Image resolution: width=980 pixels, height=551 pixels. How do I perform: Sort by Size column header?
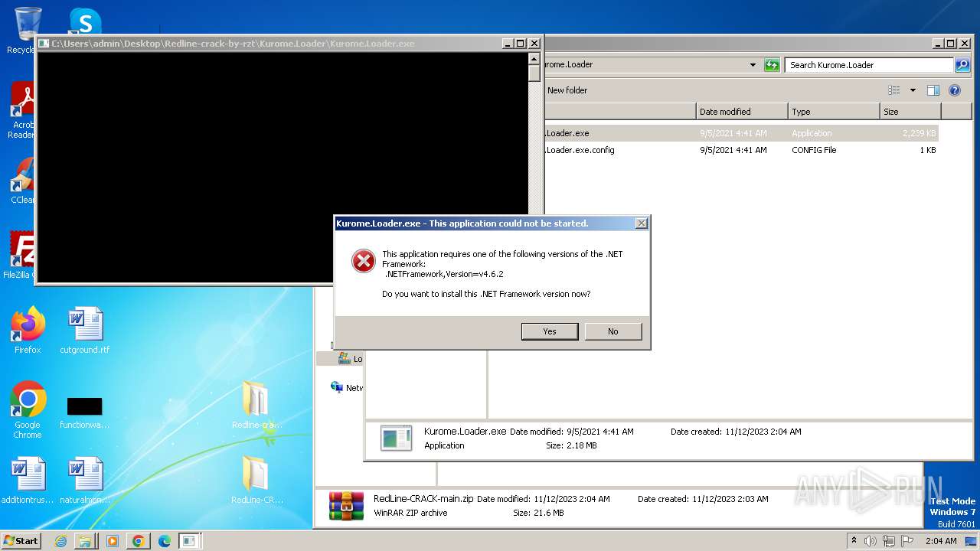coord(910,112)
